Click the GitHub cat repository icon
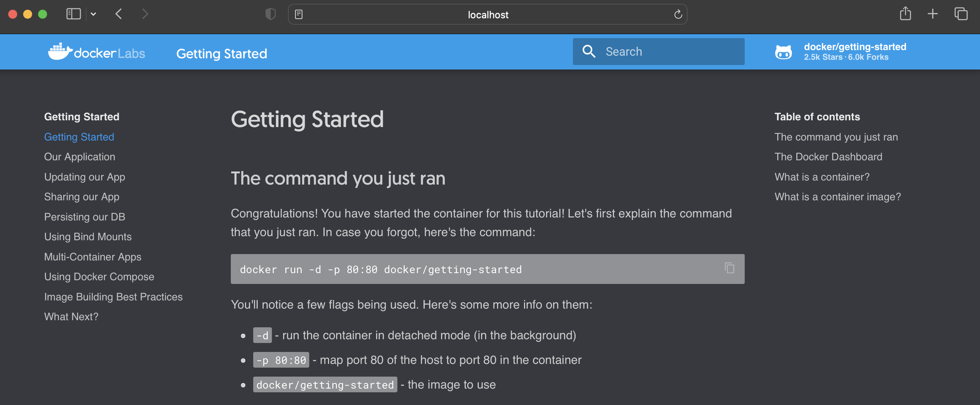This screenshot has height=405, width=980. pyautogui.click(x=783, y=52)
